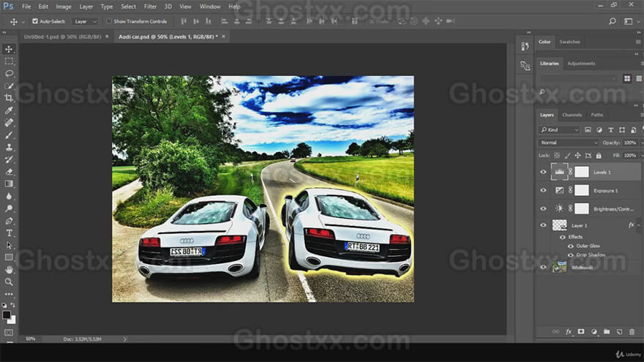The image size is (644, 362).
Task: Click the Create new group folder icon
Action: (607, 331)
